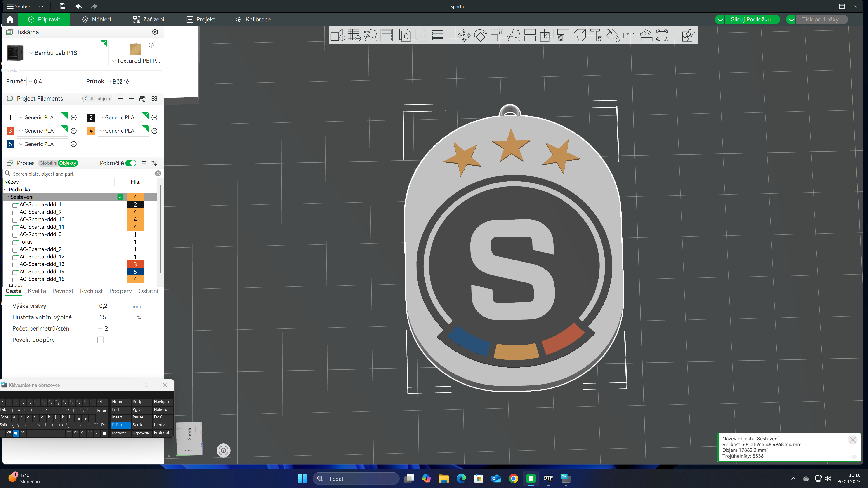Click filament 3 red color swatch

coord(10,131)
